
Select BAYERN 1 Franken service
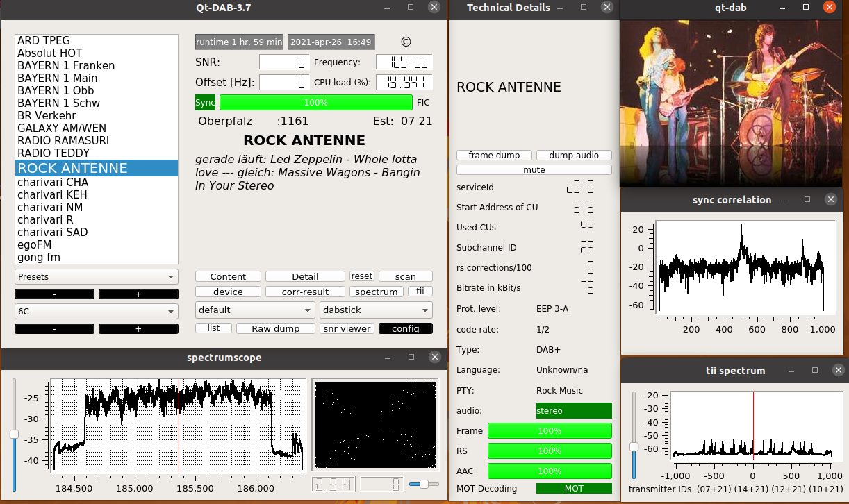[x=97, y=66]
